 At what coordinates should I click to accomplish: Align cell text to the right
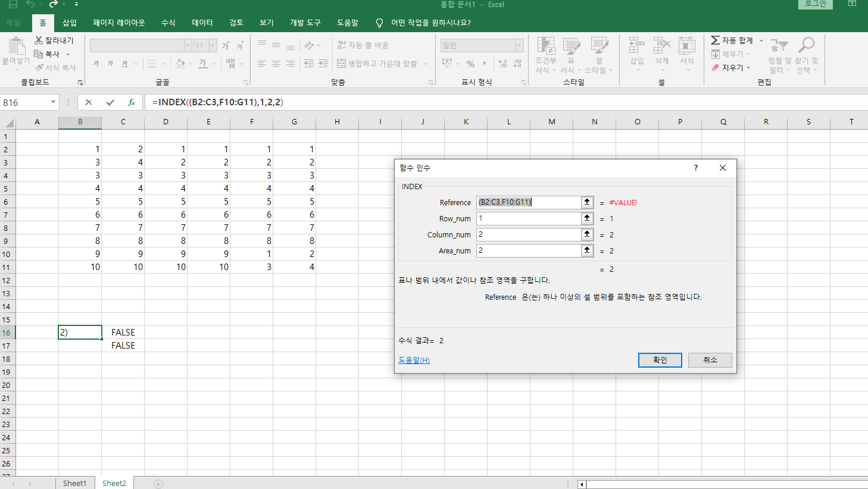click(291, 64)
